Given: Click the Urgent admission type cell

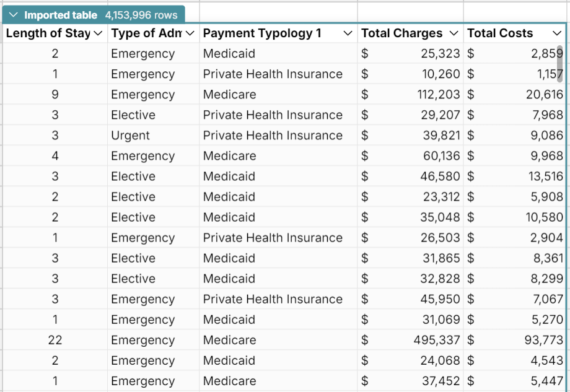Looking at the screenshot, I should coord(130,135).
